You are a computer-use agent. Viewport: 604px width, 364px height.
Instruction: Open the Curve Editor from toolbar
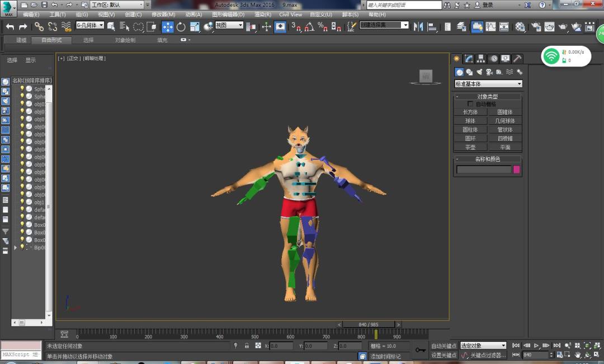tap(490, 27)
